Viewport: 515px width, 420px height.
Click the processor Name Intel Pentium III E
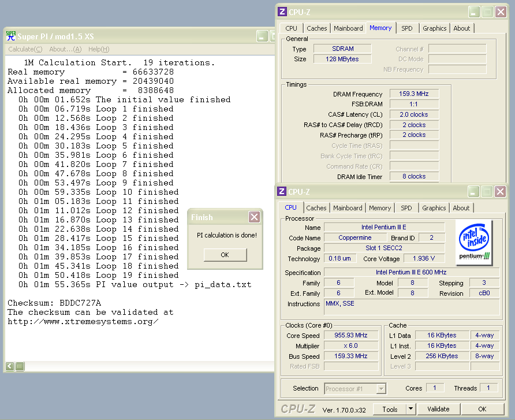tap(384, 227)
